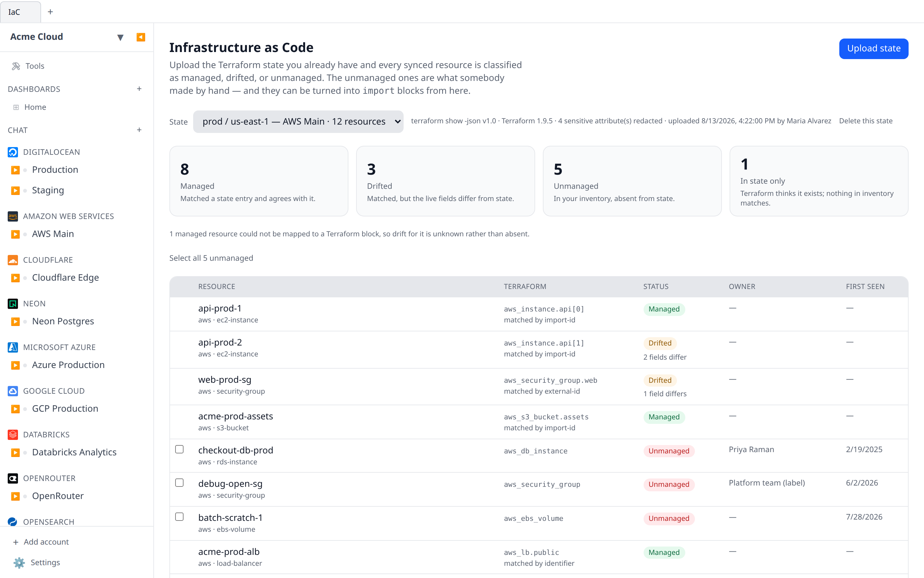Click Drifted badge for api-prod-2
Screen dimensions: 924x578
pos(660,343)
